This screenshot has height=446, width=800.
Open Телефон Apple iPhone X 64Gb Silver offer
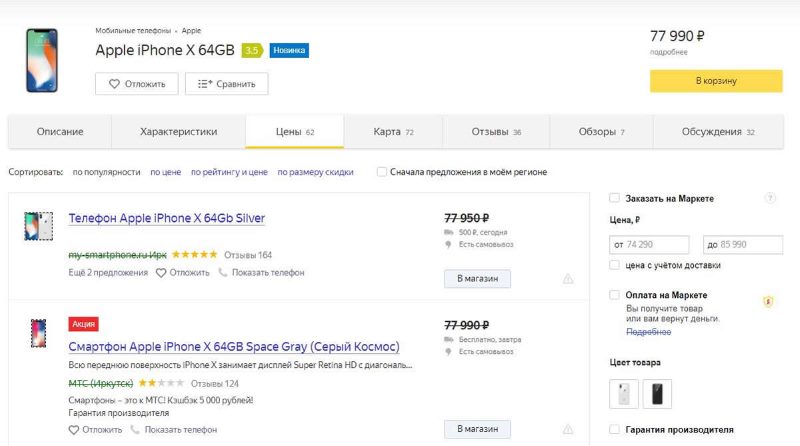point(166,218)
